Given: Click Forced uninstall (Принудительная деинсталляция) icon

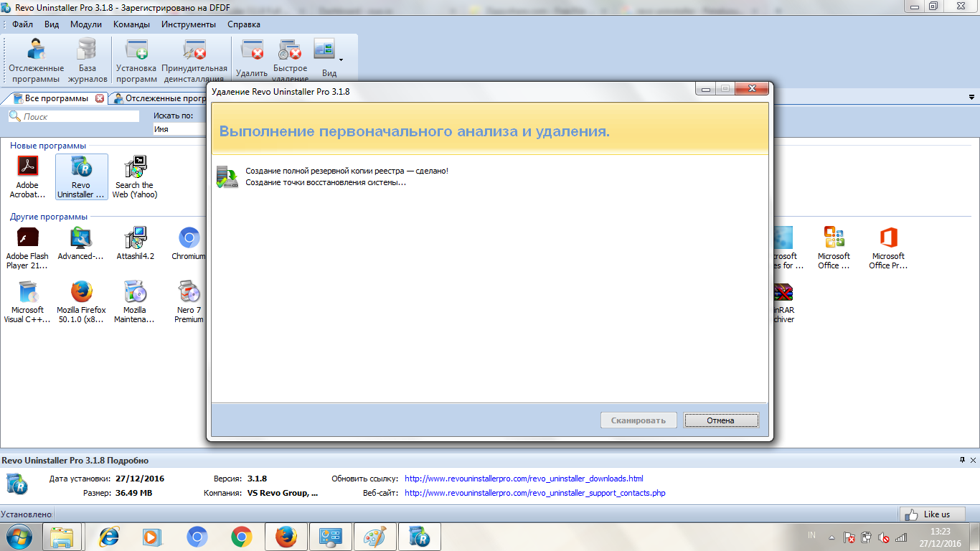Looking at the screenshot, I should click(194, 61).
